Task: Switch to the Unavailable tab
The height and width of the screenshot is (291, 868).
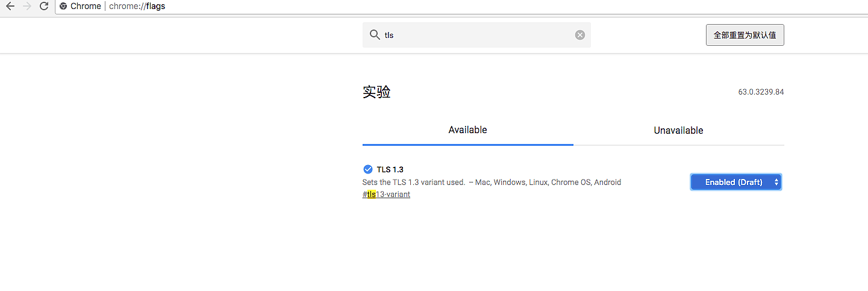Action: [678, 130]
